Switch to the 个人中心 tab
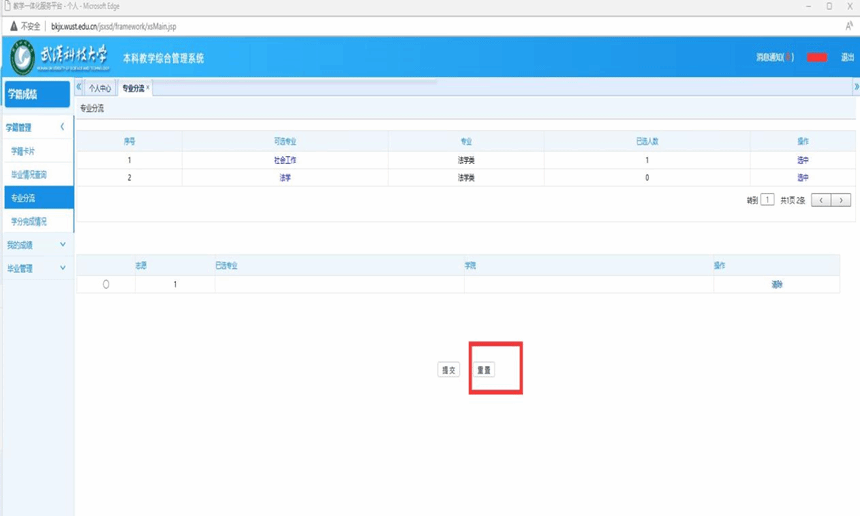The width and height of the screenshot is (860, 516). (100, 88)
